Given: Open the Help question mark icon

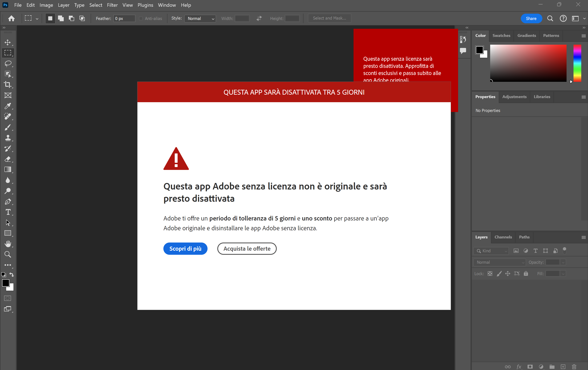Looking at the screenshot, I should pyautogui.click(x=563, y=19).
